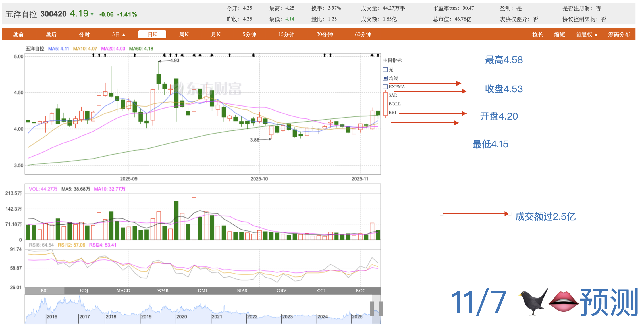Click the last up-down marker at chart top-right

pos(378,55)
